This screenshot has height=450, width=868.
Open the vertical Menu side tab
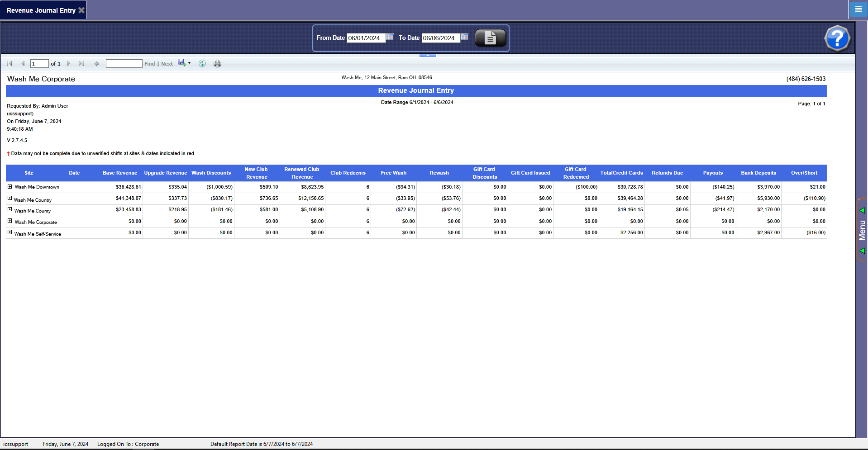tap(862, 230)
